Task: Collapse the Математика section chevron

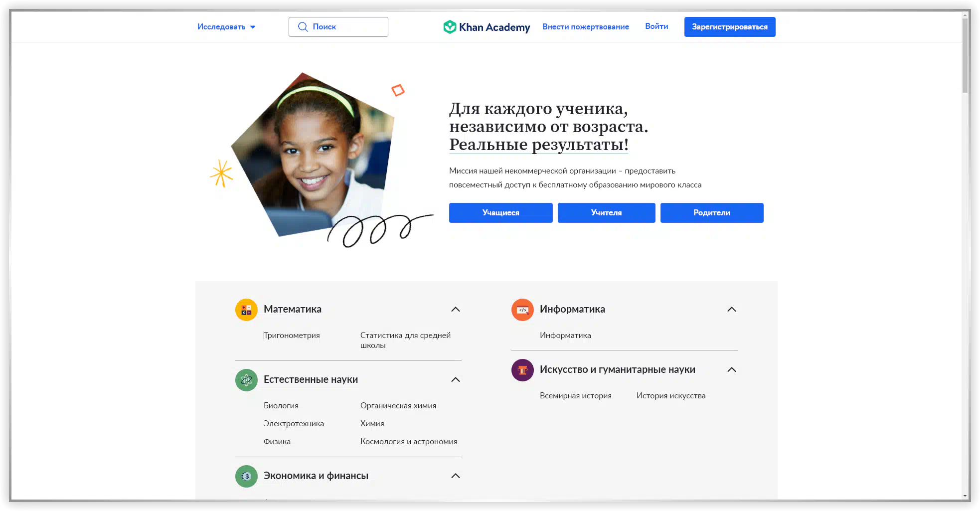Action: (x=455, y=310)
